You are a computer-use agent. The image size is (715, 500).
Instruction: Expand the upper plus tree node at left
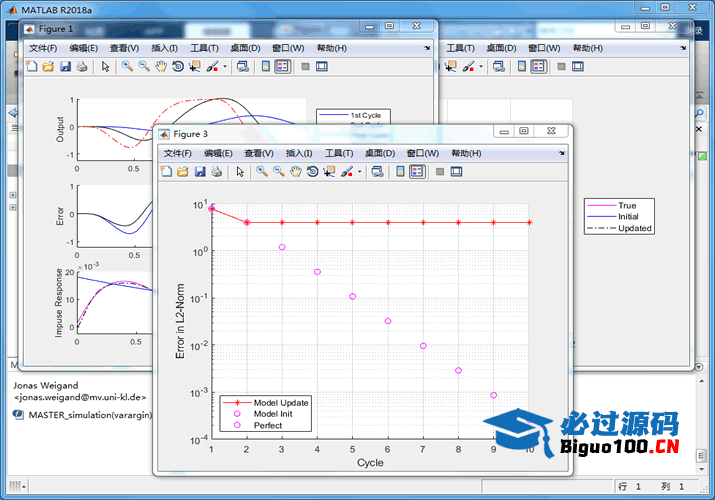11,195
